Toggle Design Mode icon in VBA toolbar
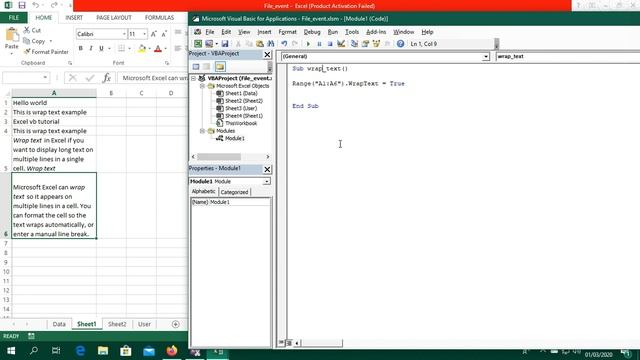This screenshot has width=640, height=360. [341, 44]
